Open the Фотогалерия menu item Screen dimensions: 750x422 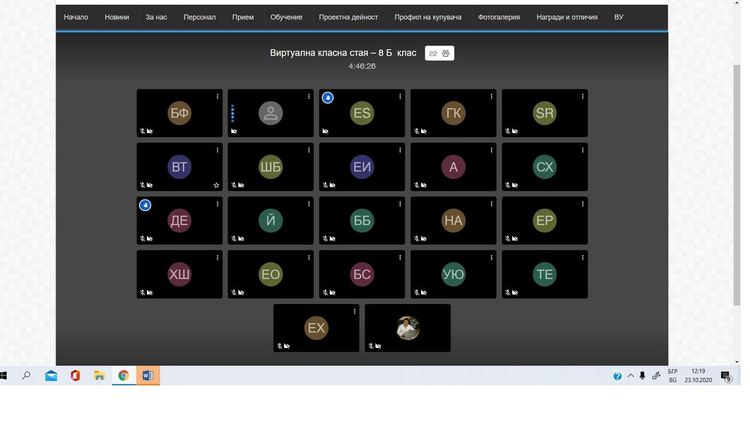point(498,17)
